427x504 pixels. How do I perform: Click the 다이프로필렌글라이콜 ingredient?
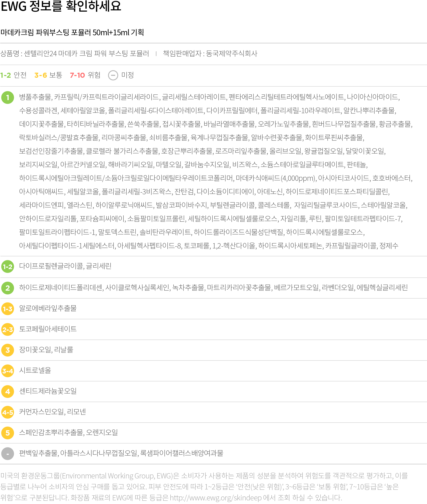[x=51, y=266]
